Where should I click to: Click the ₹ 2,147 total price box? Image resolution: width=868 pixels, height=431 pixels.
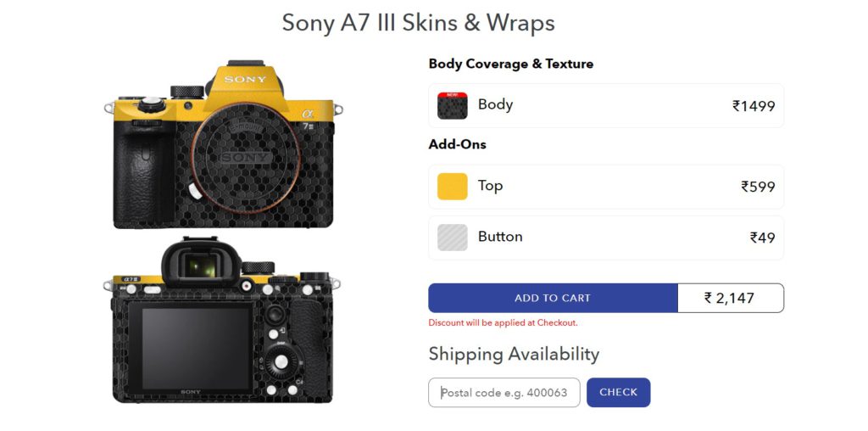[x=731, y=298]
